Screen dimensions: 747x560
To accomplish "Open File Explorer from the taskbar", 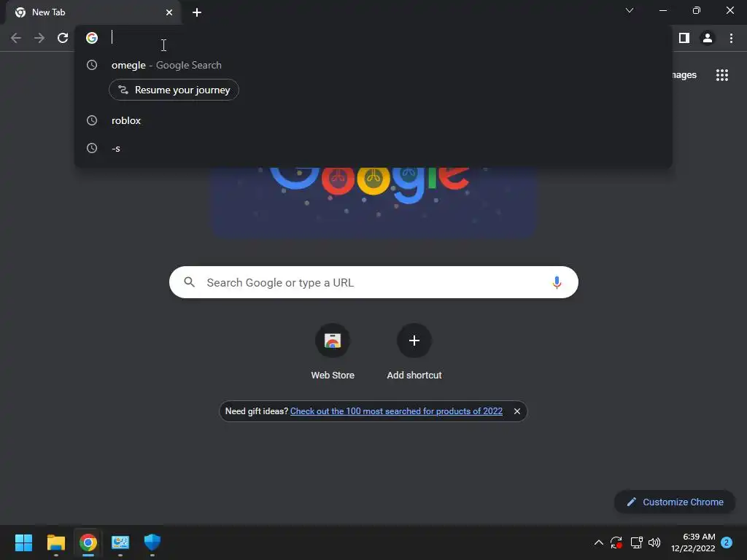I will click(55, 542).
